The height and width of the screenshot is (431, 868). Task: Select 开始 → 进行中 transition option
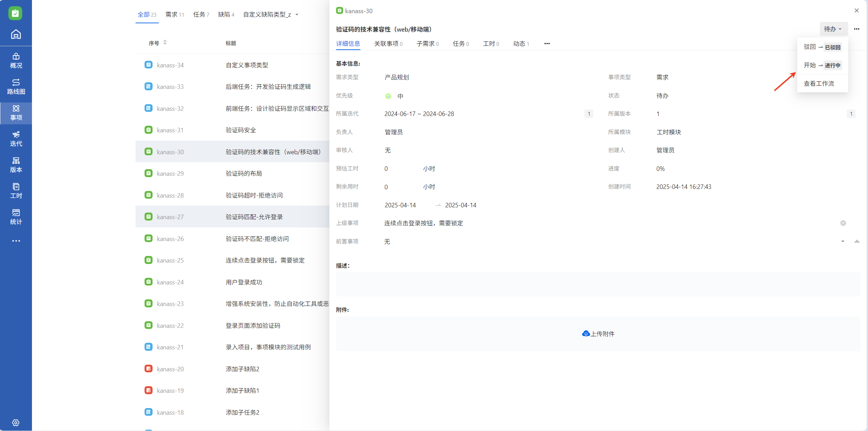(822, 65)
